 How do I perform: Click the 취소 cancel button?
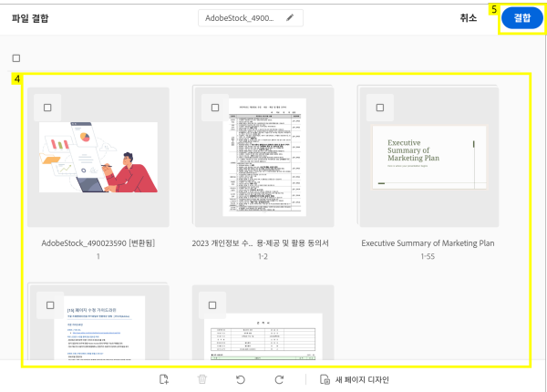469,18
